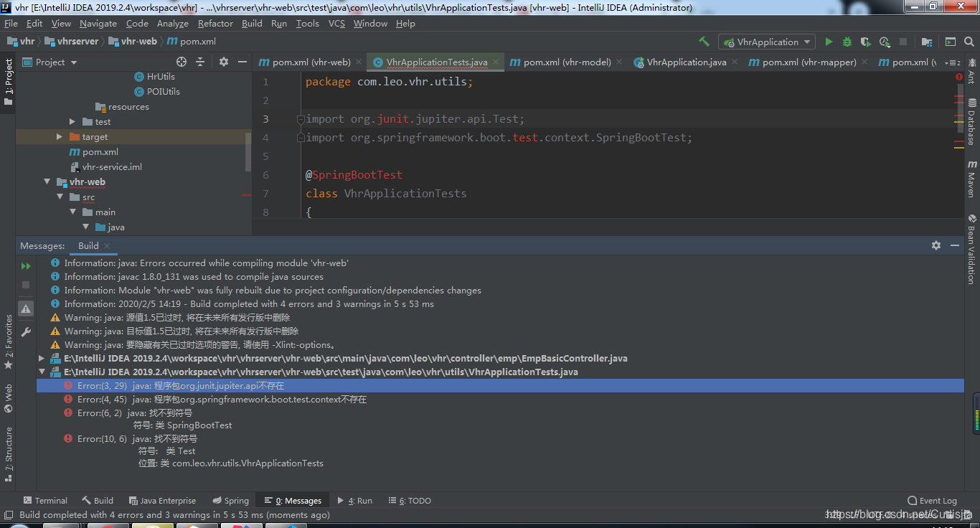The image size is (980, 528).
Task: Open the VCS menu
Action: tap(336, 23)
